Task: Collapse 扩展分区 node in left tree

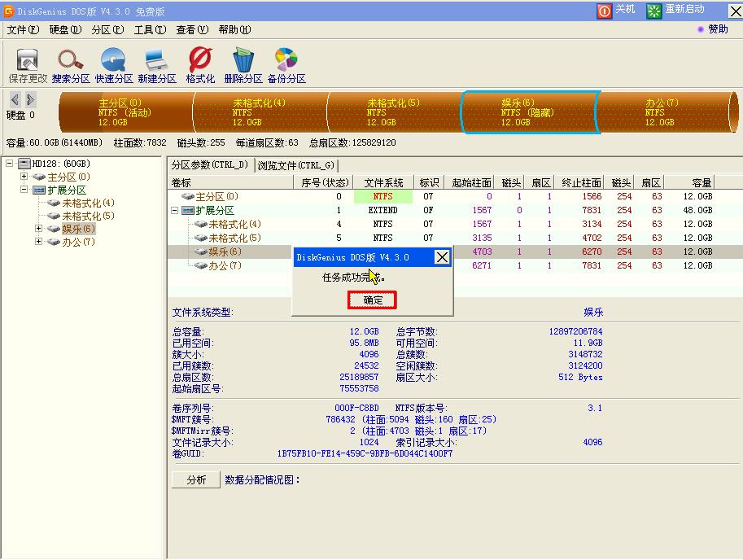Action: pos(24,190)
